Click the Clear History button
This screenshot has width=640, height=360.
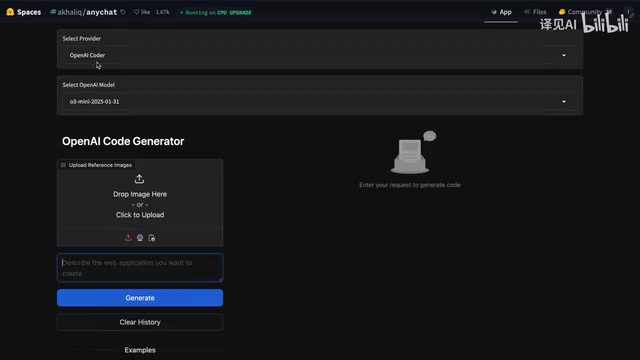pyautogui.click(x=140, y=322)
